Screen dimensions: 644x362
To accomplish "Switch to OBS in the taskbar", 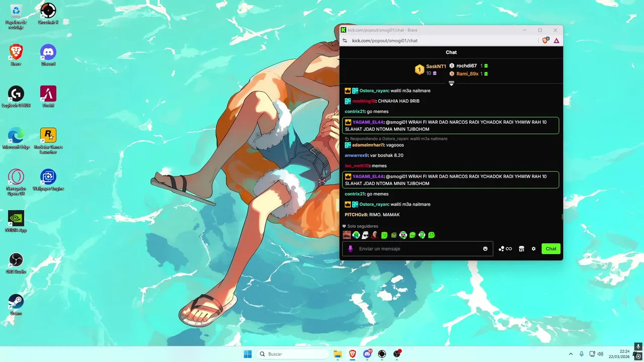I will [397, 354].
